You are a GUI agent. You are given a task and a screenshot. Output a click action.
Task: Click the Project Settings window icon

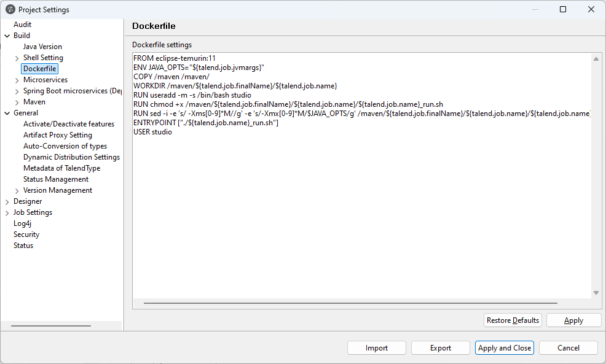point(10,9)
